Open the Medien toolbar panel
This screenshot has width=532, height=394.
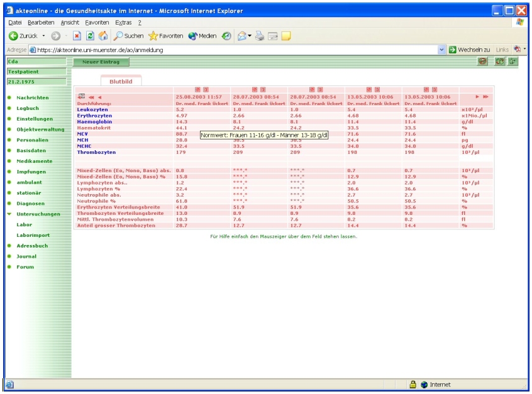point(202,36)
